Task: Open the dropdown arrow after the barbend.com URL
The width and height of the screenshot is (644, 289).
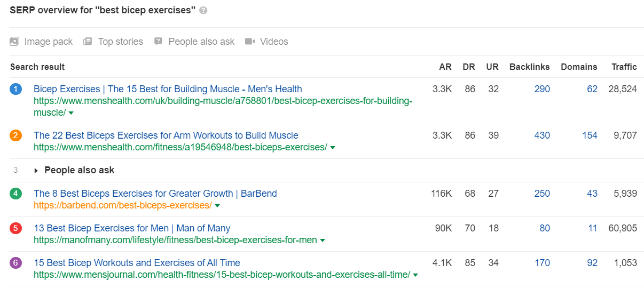Action: pos(217,206)
